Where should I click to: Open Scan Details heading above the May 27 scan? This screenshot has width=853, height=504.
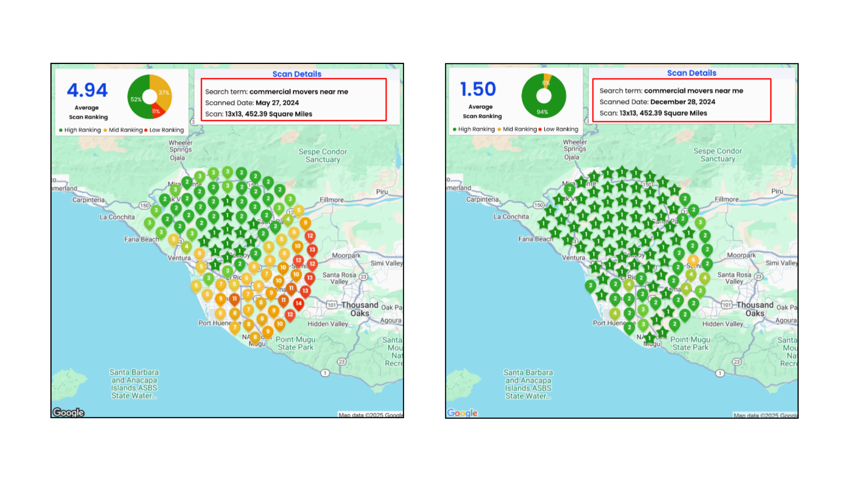coord(297,74)
